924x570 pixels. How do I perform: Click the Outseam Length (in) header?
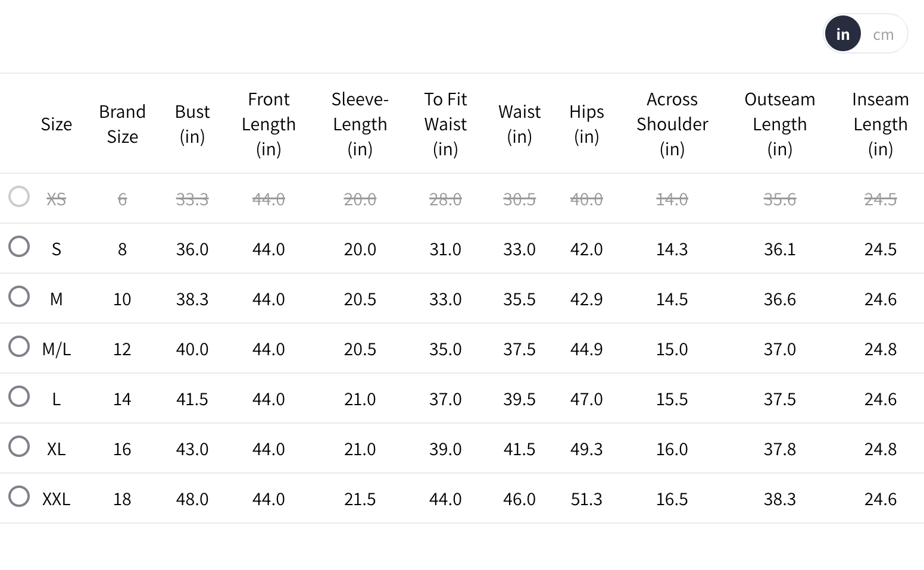[779, 124]
